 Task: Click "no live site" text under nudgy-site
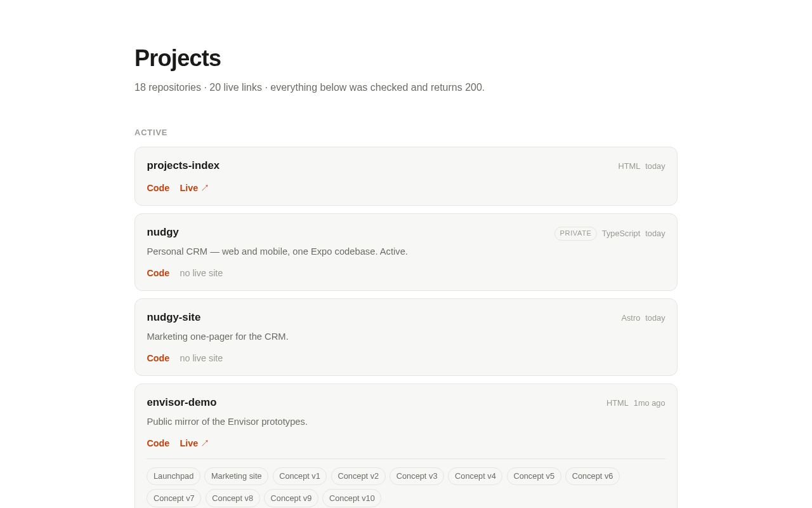tap(201, 358)
